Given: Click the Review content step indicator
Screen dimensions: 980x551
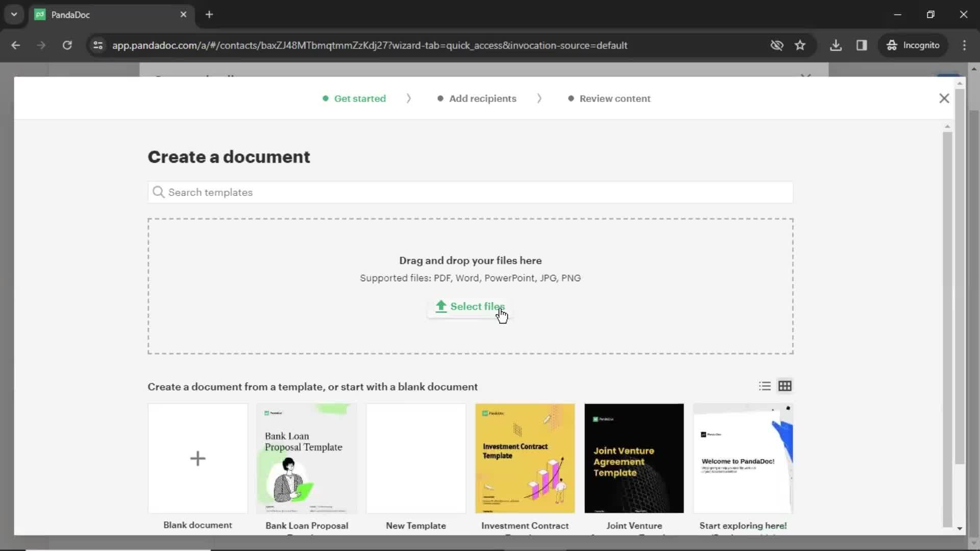Looking at the screenshot, I should click(615, 98).
